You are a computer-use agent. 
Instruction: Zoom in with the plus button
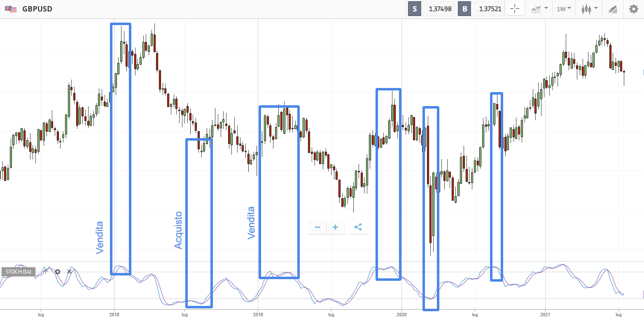click(336, 227)
